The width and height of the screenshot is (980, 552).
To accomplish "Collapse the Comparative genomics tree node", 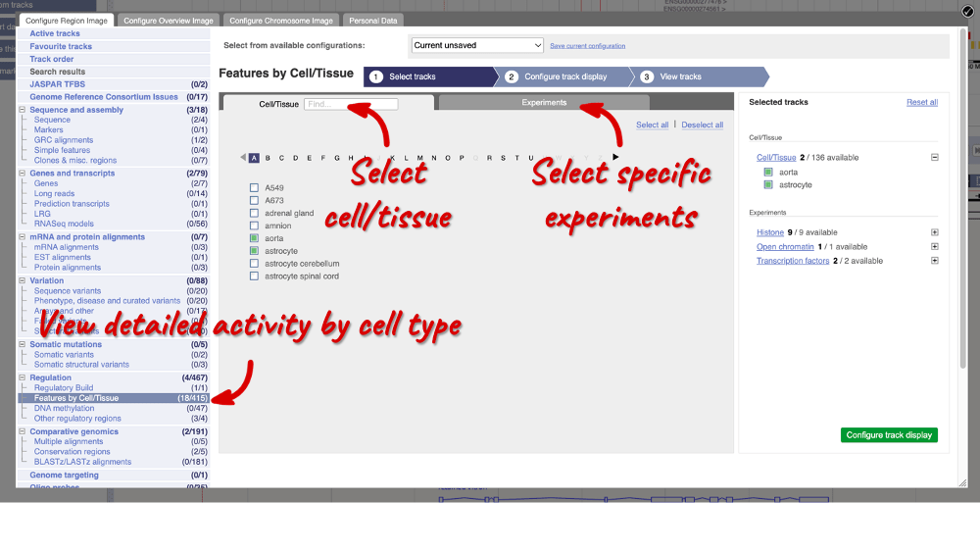I will click(x=22, y=431).
